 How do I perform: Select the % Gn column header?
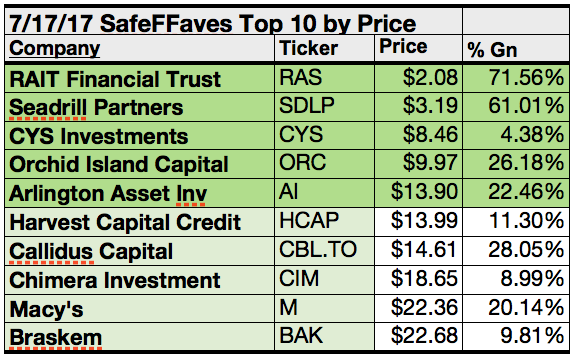[x=516, y=48]
